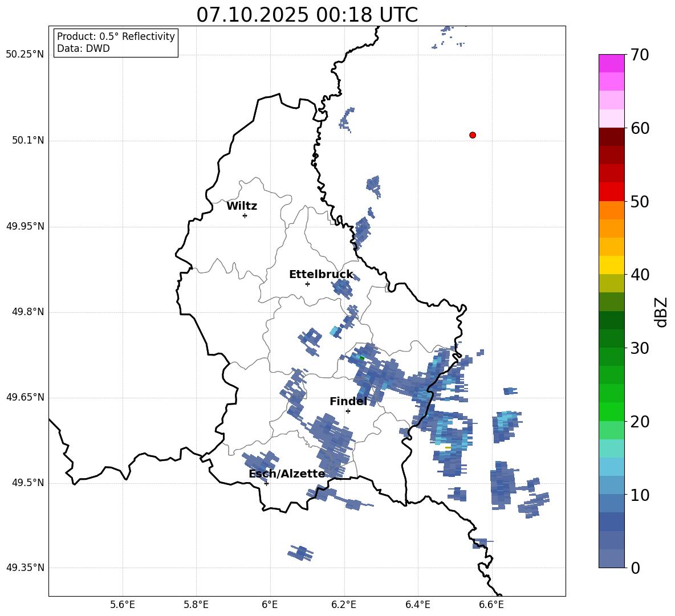This screenshot has height=616, width=675.
Task: Click the yellow-olive radar pixel in the eastern echo
Action: [x=448, y=448]
